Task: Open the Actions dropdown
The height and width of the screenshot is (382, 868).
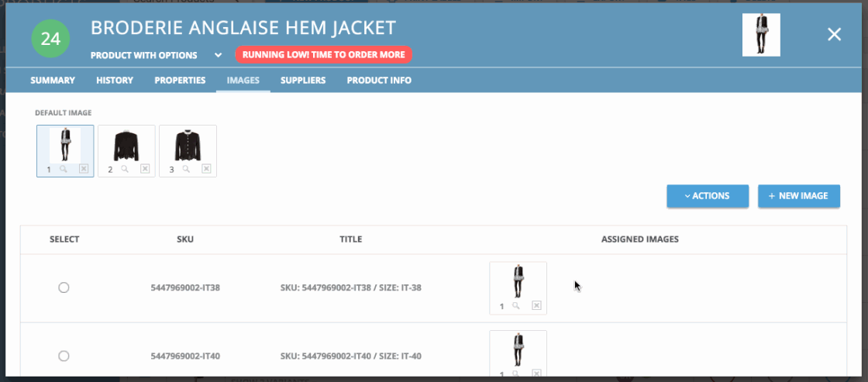Action: 707,196
